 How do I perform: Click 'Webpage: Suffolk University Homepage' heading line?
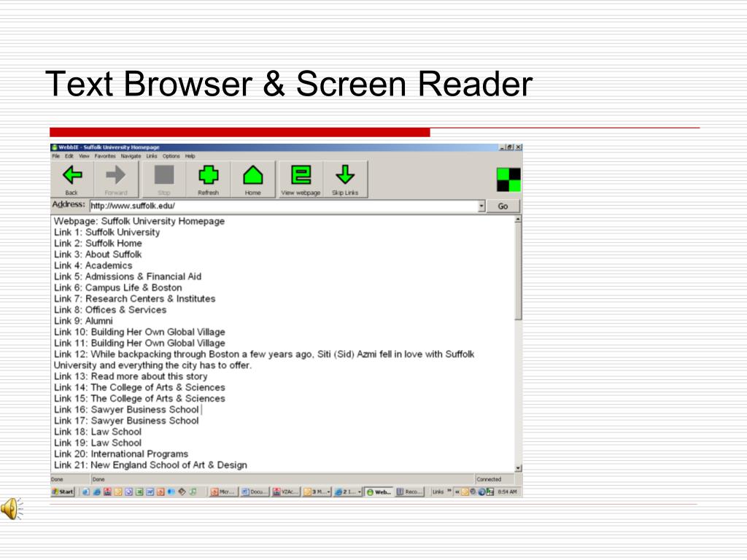click(139, 221)
